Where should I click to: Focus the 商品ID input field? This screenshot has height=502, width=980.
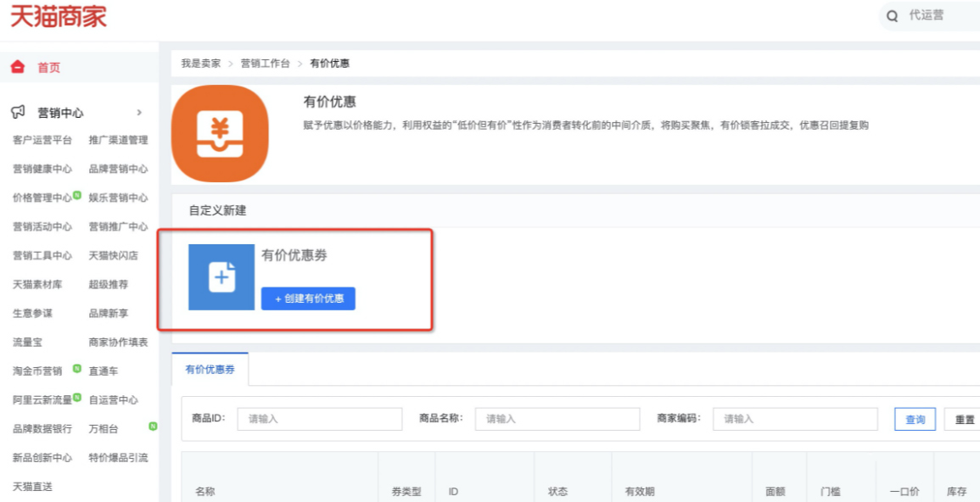pos(319,419)
